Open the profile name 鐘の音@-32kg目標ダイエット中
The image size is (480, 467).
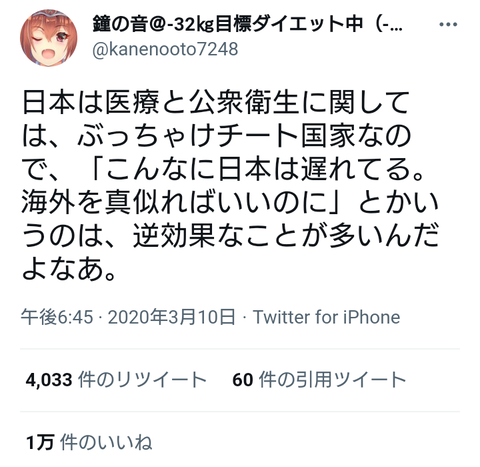click(x=228, y=24)
